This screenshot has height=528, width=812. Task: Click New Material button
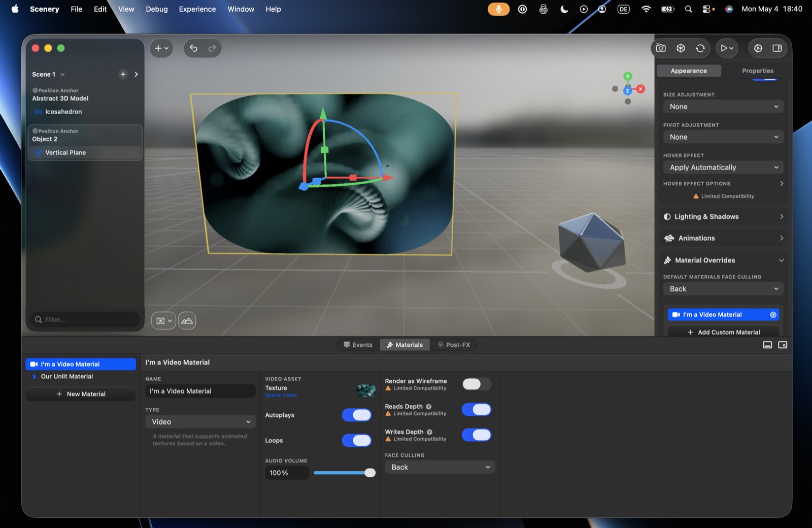[81, 394]
